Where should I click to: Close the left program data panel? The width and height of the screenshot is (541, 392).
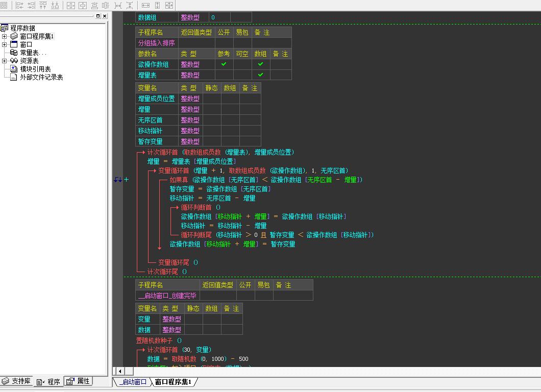coord(105,16)
